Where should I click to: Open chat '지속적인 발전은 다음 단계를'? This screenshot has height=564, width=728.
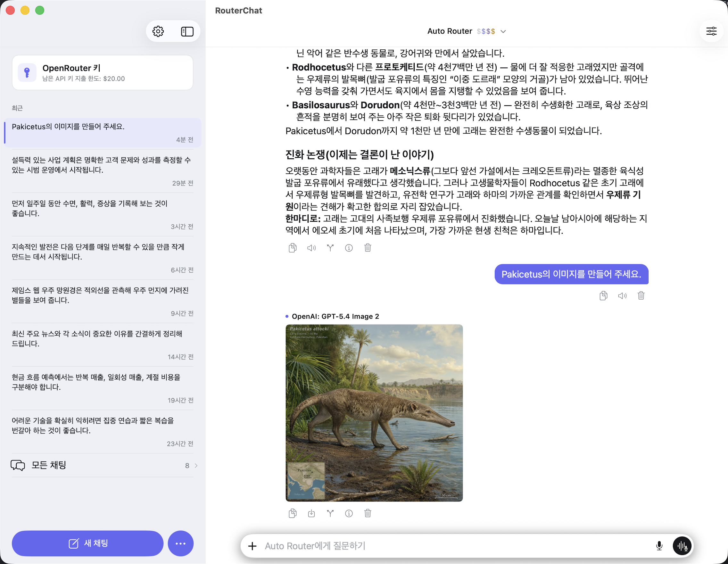pyautogui.click(x=103, y=258)
